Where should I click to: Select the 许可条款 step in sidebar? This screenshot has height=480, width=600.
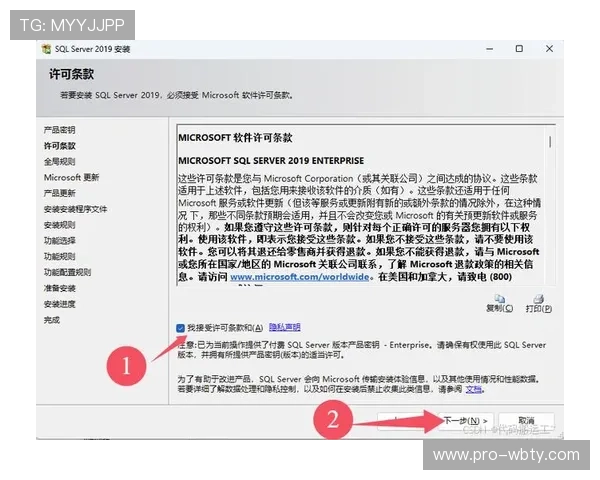(59, 146)
